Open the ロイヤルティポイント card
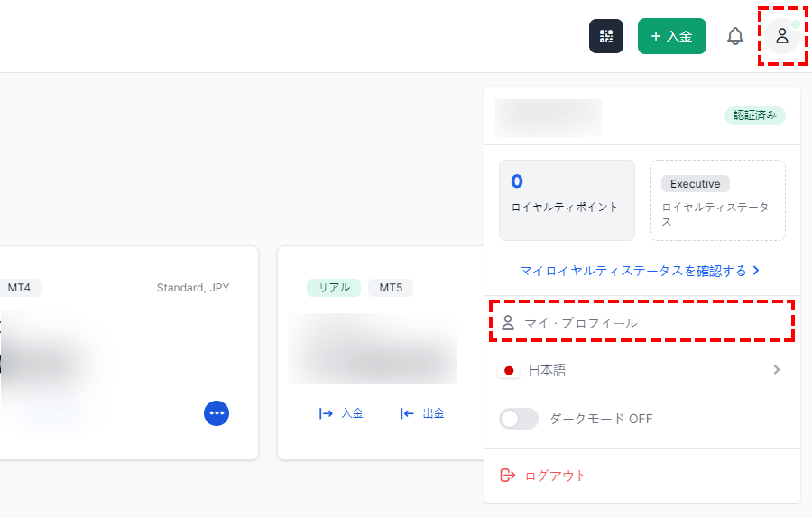This screenshot has width=812, height=518. coord(567,200)
